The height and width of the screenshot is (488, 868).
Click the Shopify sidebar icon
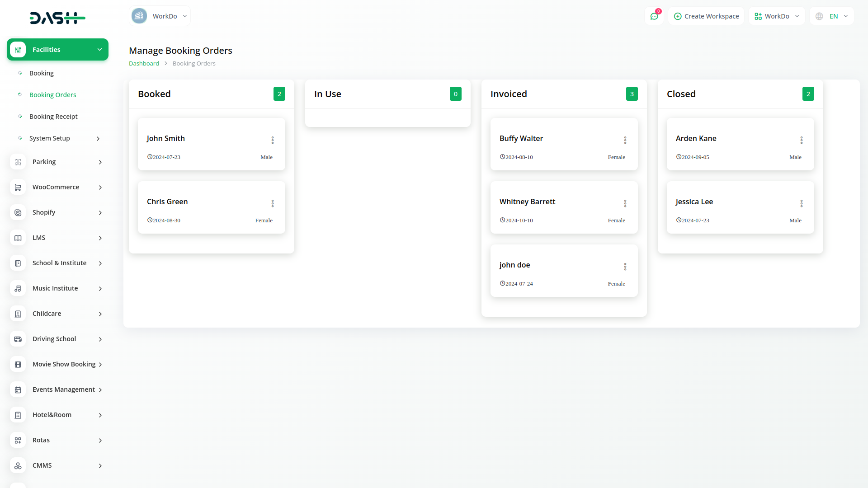[18, 212]
